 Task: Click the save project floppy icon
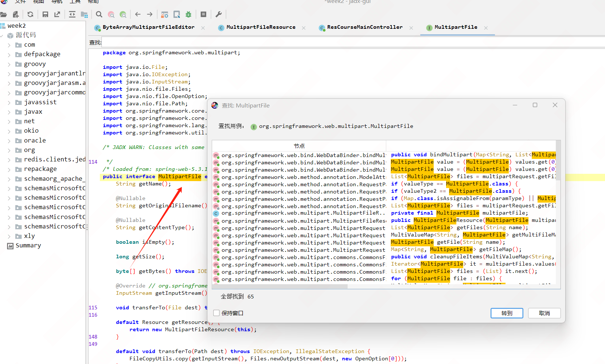point(45,15)
